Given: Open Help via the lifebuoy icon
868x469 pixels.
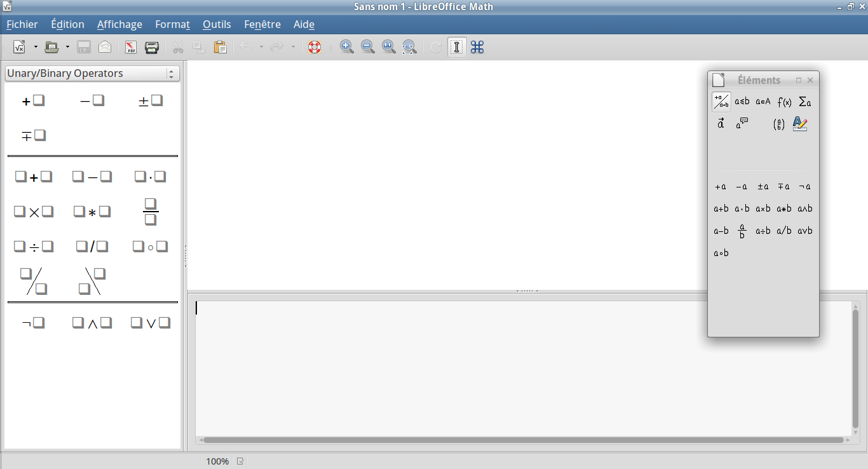Looking at the screenshot, I should tap(315, 47).
